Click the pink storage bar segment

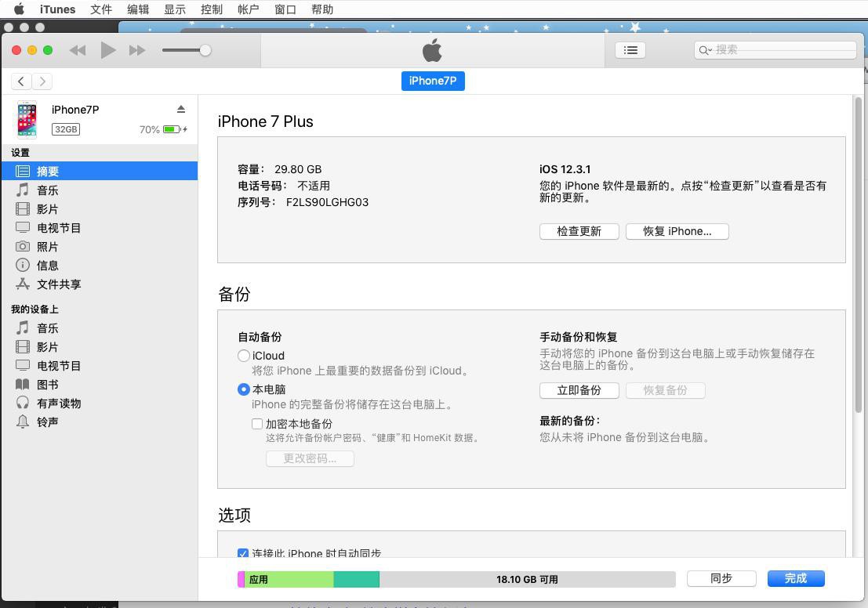click(x=242, y=579)
